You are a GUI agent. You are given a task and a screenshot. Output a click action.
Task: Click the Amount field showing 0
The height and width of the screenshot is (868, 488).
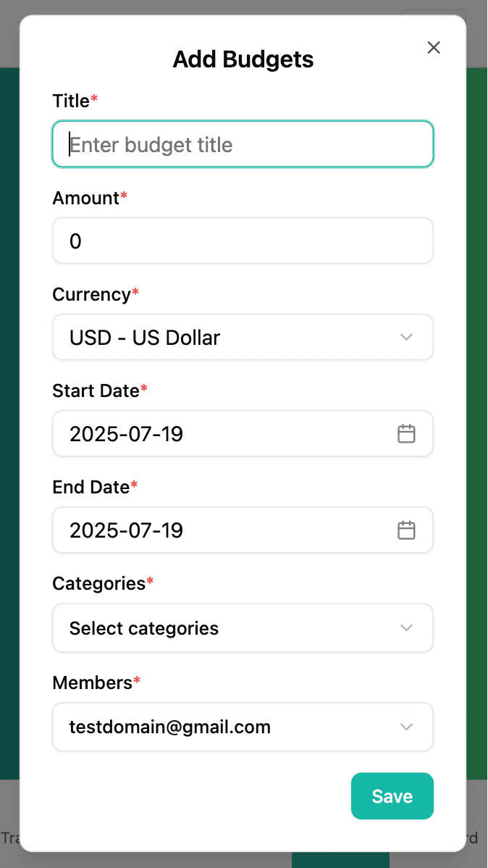(x=243, y=241)
